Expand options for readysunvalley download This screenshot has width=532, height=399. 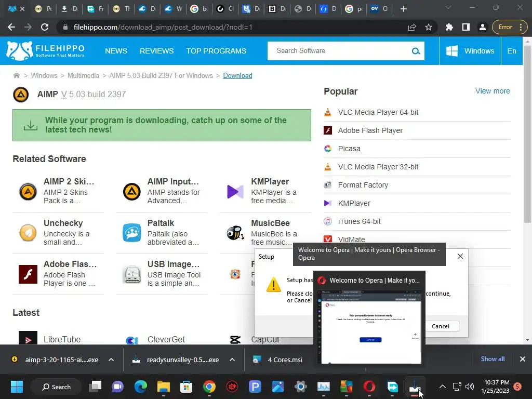(x=232, y=360)
